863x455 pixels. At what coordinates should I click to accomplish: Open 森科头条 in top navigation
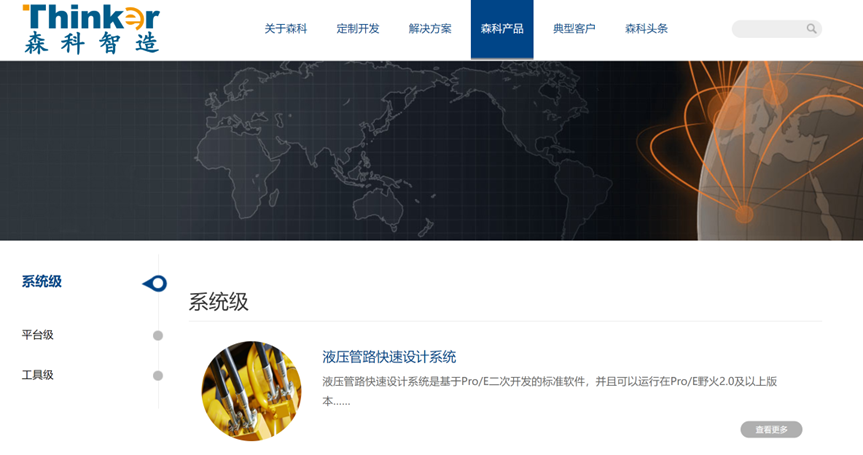[x=646, y=29]
